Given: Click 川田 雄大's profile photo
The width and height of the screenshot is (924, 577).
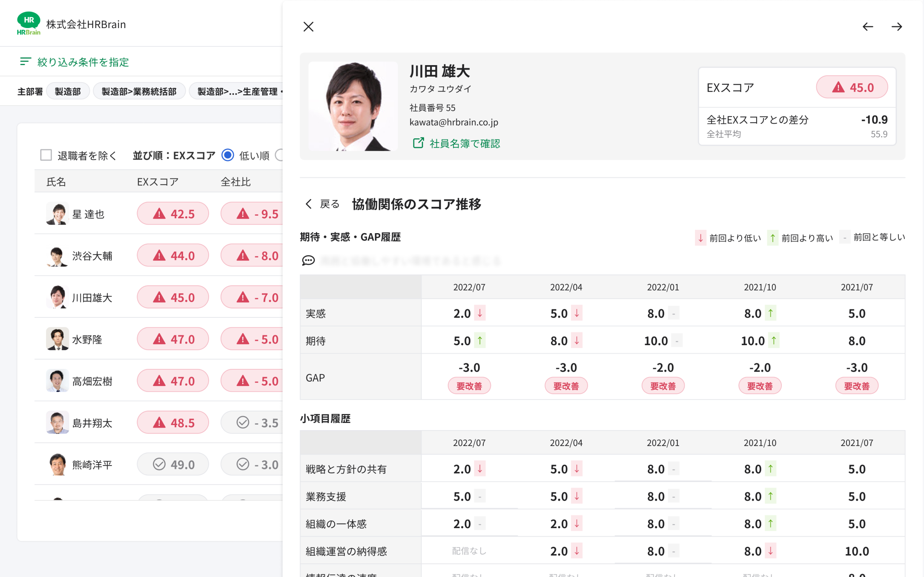Looking at the screenshot, I should pos(353,106).
